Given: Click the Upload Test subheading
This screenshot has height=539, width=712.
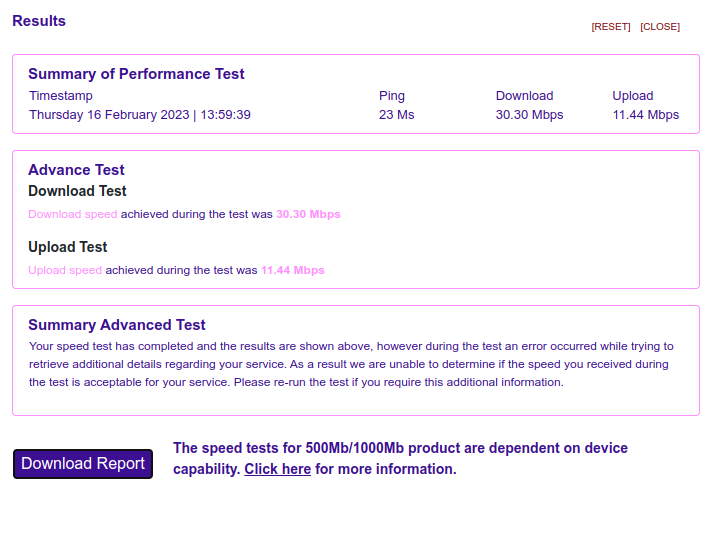Looking at the screenshot, I should (67, 247).
